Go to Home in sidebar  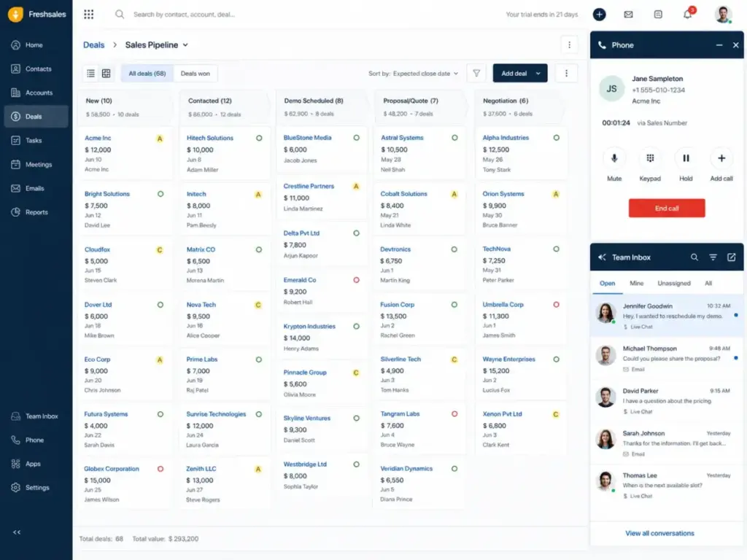point(36,44)
